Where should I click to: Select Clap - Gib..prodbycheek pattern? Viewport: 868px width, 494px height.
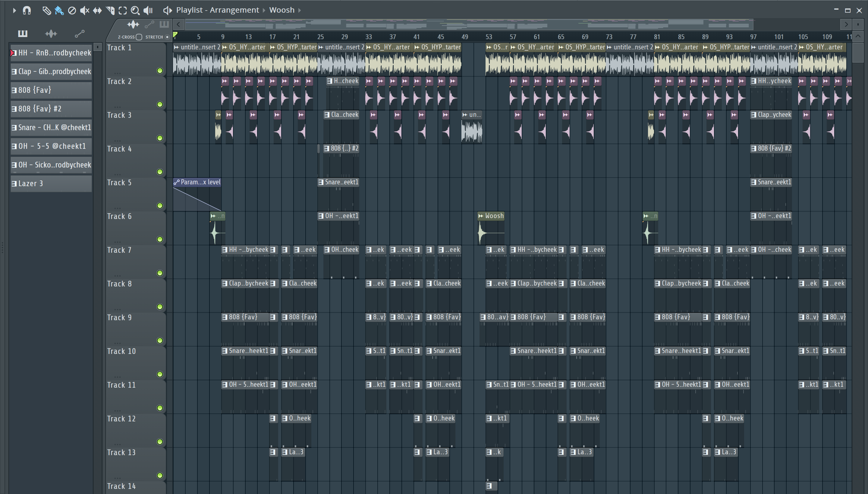pyautogui.click(x=51, y=72)
